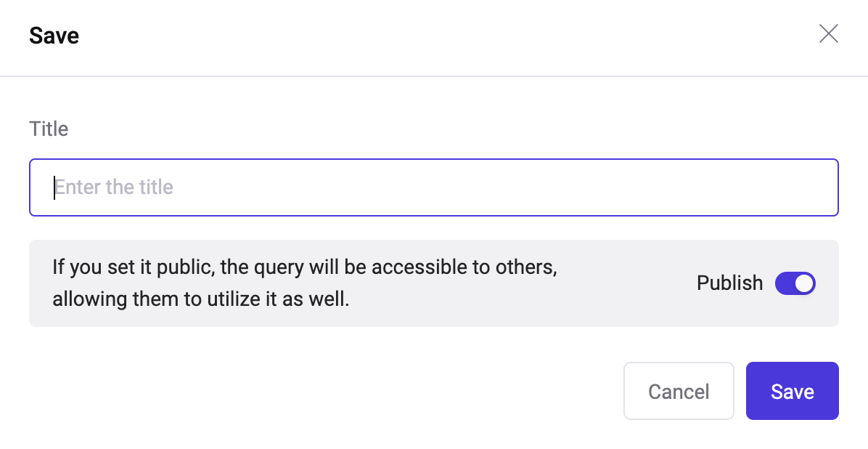Click the Title label above the field
868x449 pixels.
click(49, 129)
